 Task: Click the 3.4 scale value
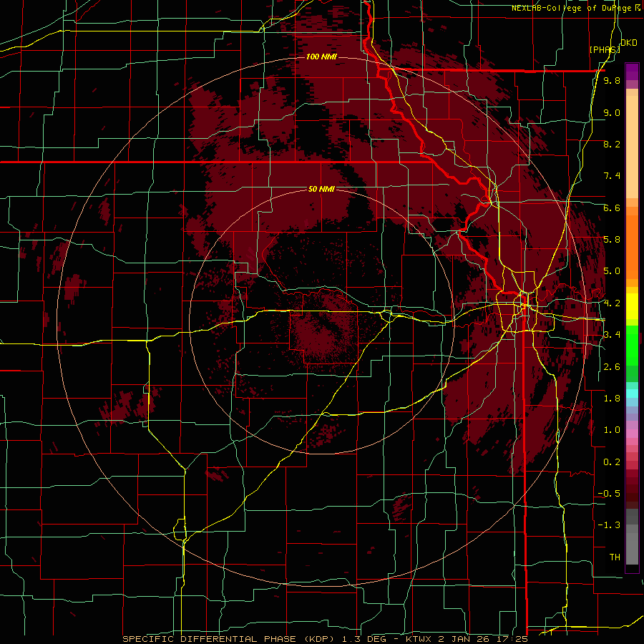(x=612, y=335)
